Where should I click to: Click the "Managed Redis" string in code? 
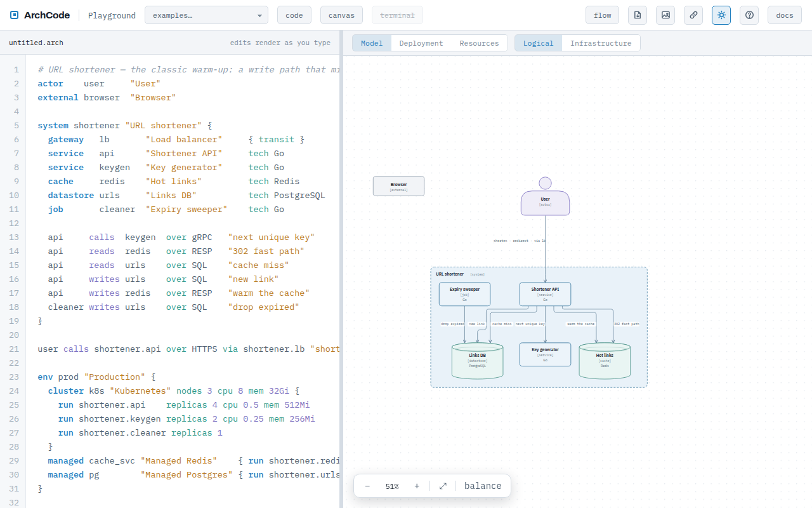(x=179, y=461)
